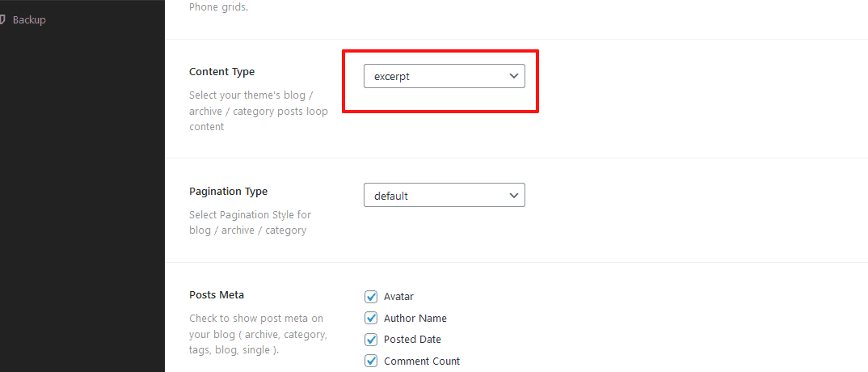The image size is (868, 372).
Task: Click the Pagination Style description text
Action: pos(250,222)
